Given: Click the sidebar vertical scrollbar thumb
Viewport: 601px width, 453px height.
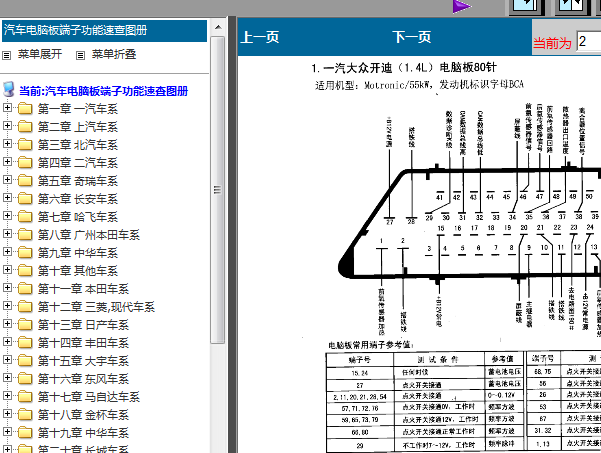Looking at the screenshot, I should [218, 190].
